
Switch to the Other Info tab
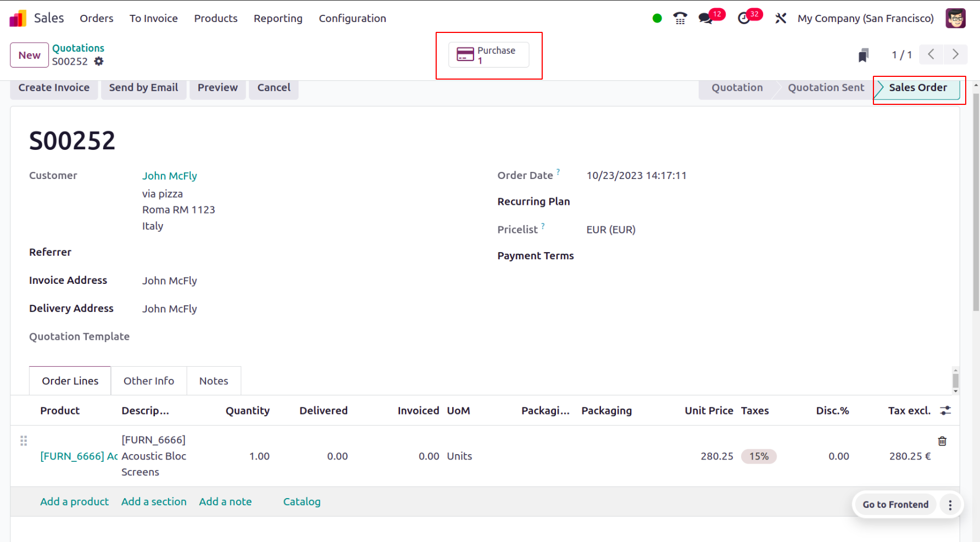(148, 381)
